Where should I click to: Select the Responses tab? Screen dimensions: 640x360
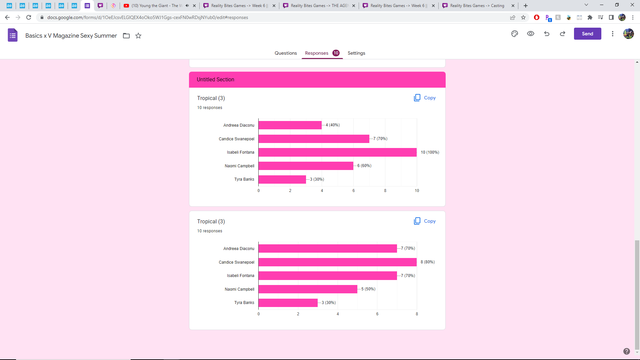point(322,53)
